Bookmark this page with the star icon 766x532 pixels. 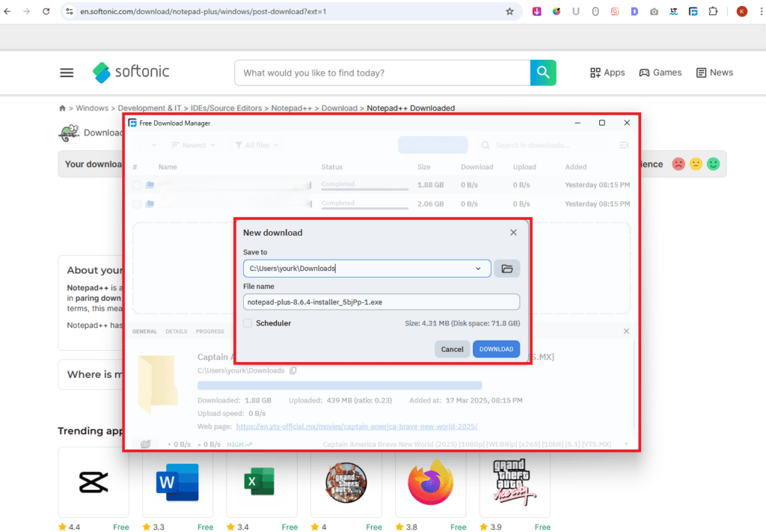(x=509, y=11)
